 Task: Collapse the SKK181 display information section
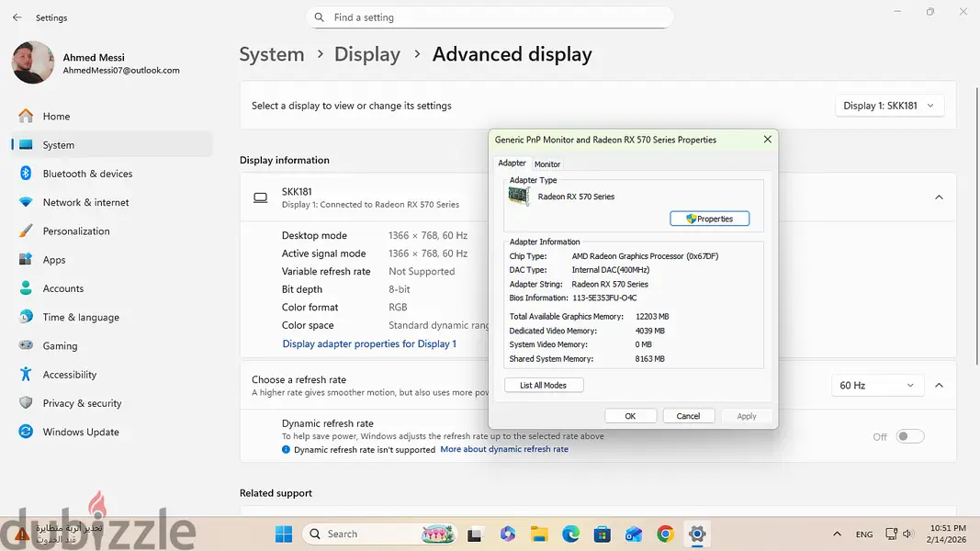point(939,197)
